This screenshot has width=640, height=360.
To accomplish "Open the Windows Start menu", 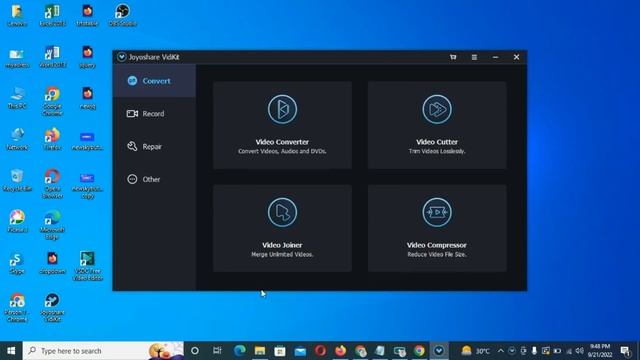I will tap(11, 351).
